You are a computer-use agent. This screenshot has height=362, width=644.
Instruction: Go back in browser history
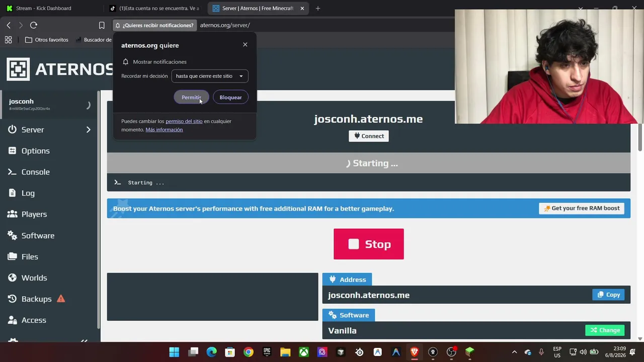(x=9, y=25)
